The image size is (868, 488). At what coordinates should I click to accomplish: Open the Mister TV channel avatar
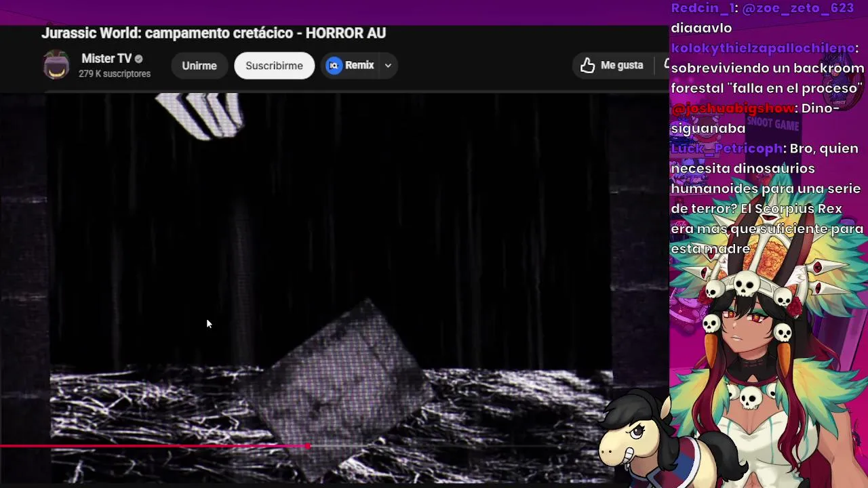(x=56, y=66)
